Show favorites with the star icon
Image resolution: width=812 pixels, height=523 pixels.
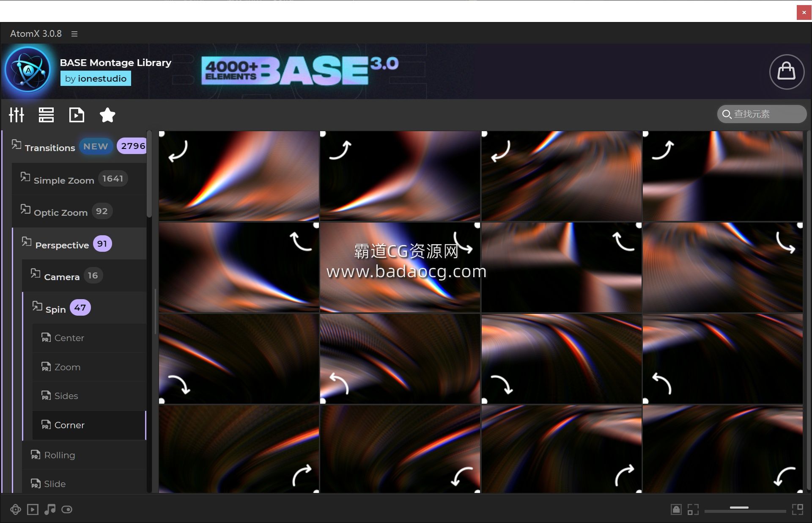(x=107, y=115)
